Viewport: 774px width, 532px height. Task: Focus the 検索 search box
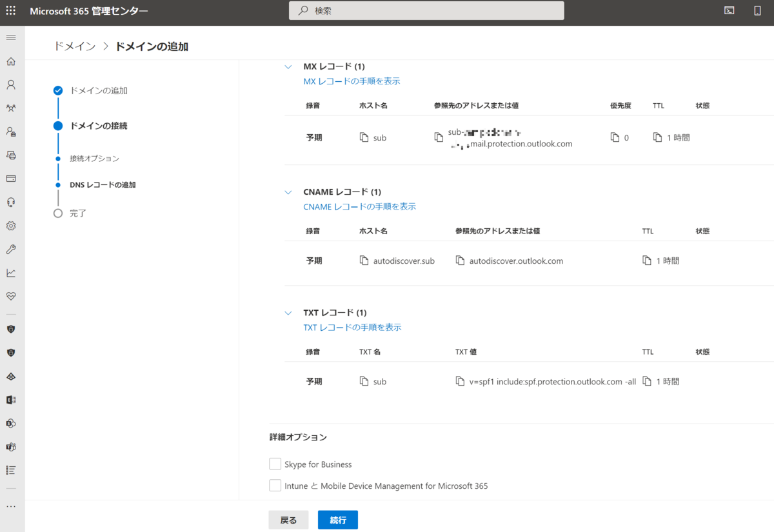426,10
